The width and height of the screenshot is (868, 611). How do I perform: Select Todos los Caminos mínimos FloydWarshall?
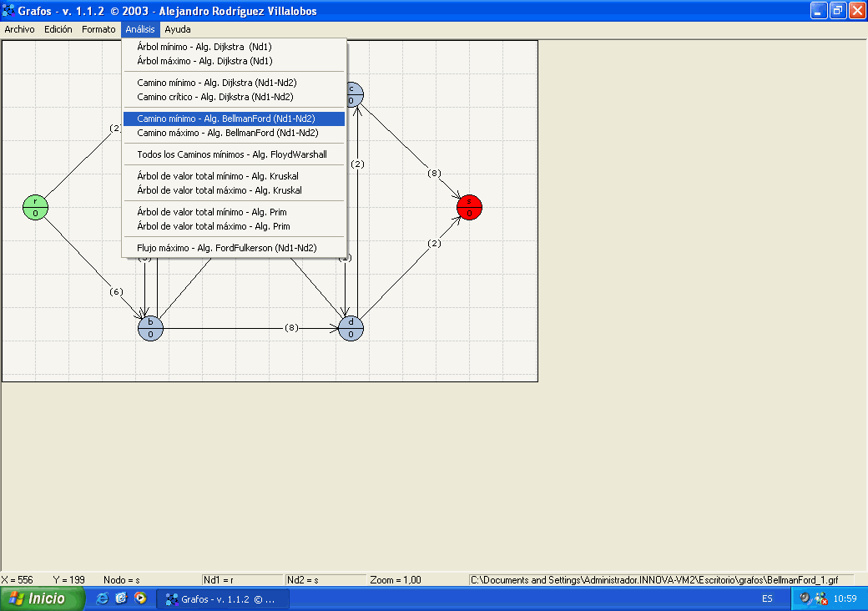click(231, 154)
